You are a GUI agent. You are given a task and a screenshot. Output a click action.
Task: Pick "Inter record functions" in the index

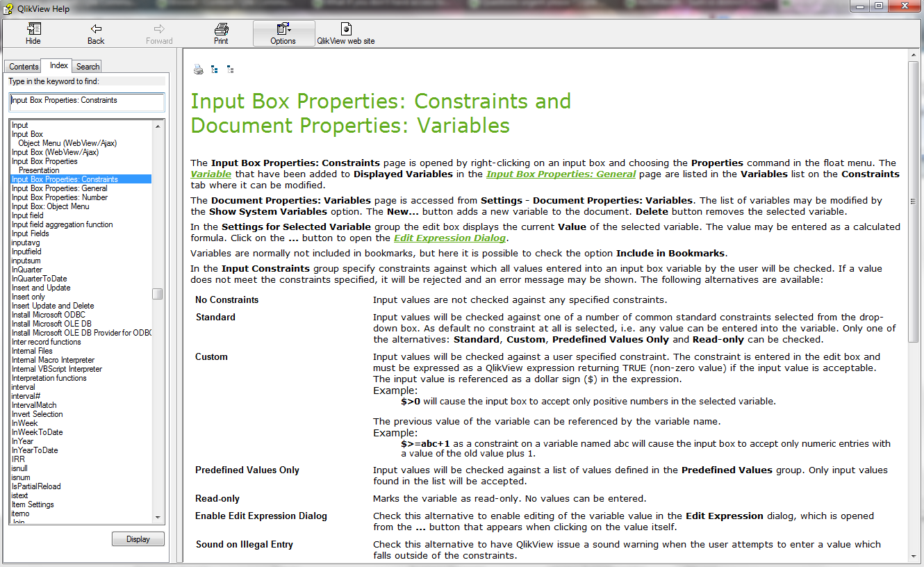pyautogui.click(x=47, y=342)
